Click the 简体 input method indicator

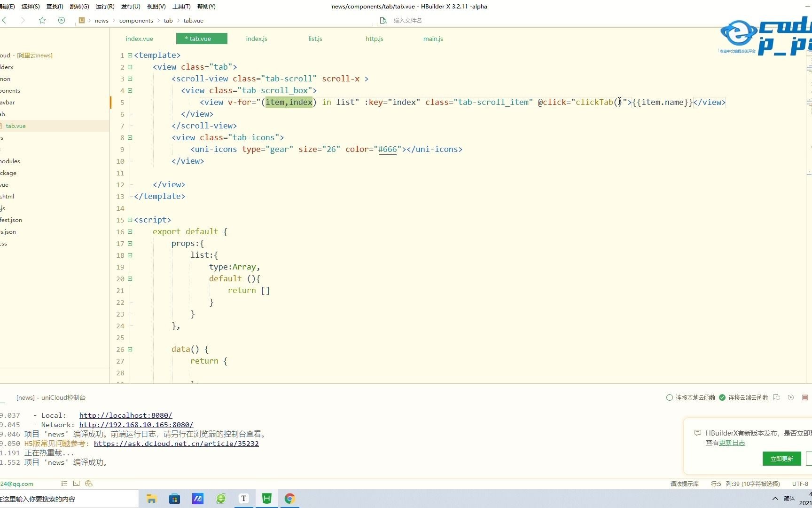[789, 499]
